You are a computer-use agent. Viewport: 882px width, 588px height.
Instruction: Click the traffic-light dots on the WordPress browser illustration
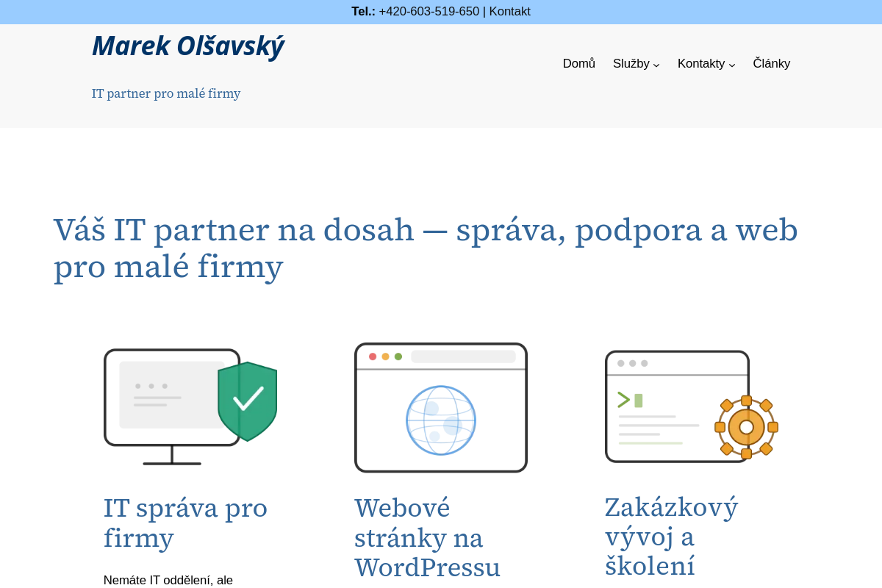pyautogui.click(x=384, y=356)
